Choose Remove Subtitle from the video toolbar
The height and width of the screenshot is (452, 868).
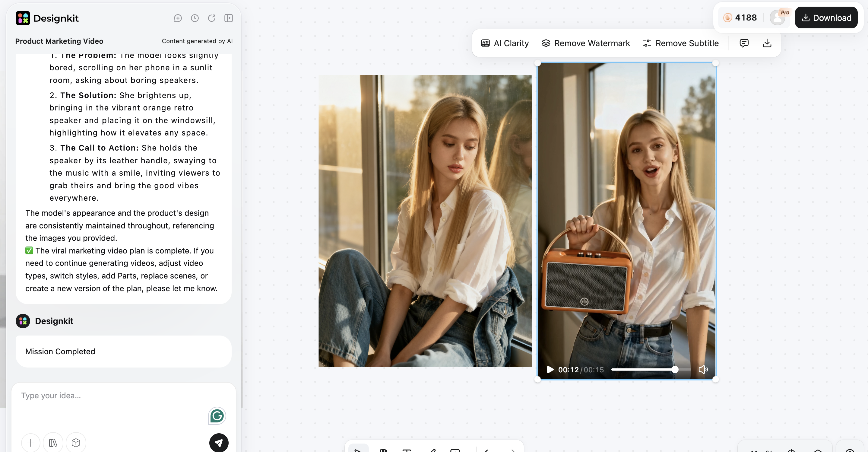point(681,43)
